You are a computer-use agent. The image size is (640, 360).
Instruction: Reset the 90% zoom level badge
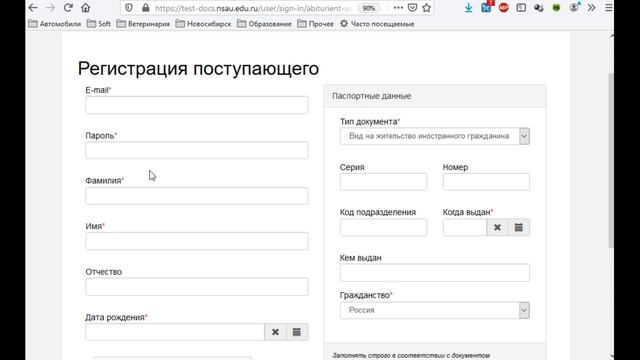pos(369,8)
